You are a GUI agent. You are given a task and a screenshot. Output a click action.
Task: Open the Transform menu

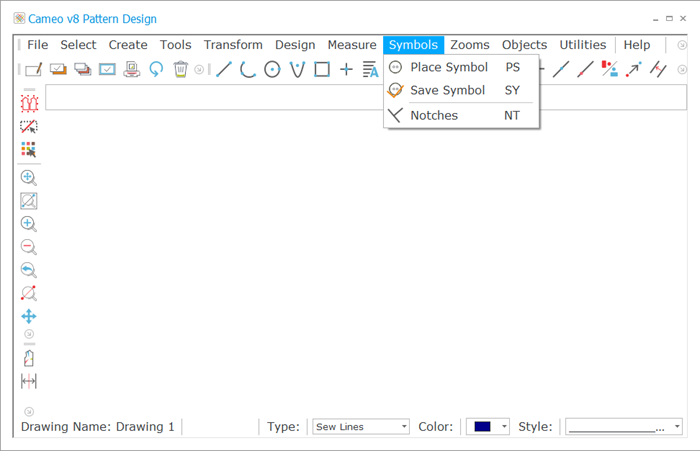(x=233, y=45)
